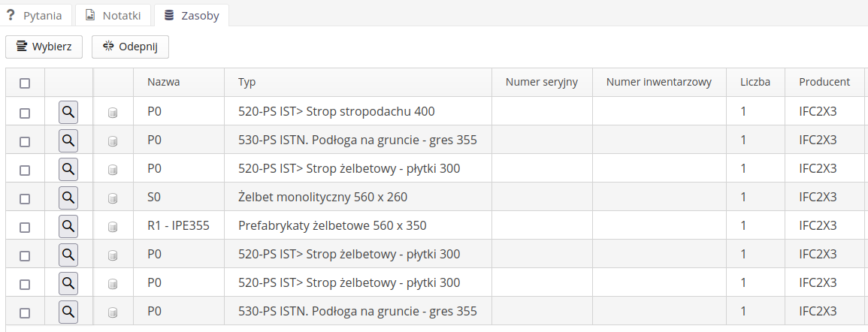Click database icon in R1 - IPE355 row
The width and height of the screenshot is (868, 332).
click(113, 227)
